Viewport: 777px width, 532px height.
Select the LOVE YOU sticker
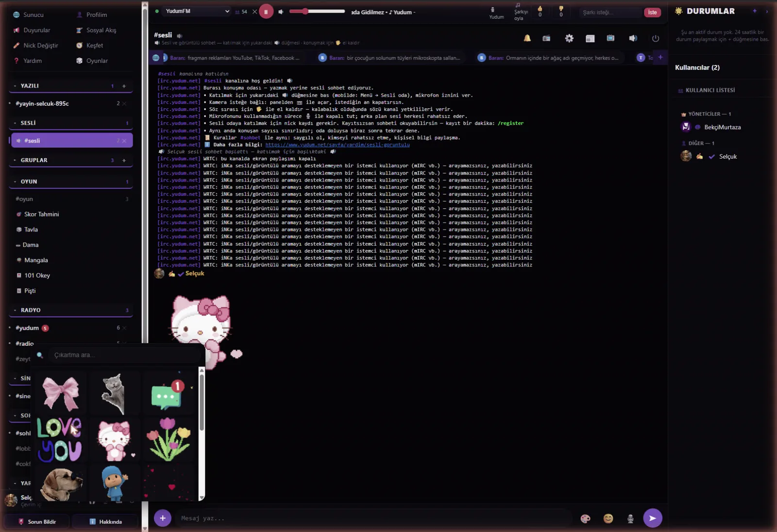pos(59,439)
